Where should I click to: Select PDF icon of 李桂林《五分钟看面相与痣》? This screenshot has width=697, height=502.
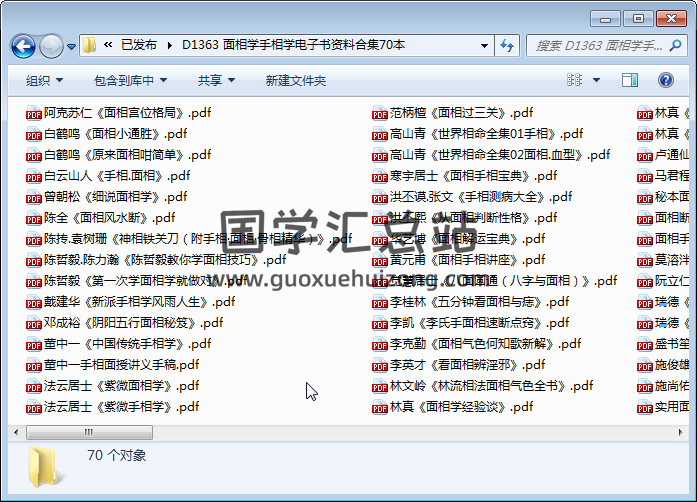coord(380,302)
